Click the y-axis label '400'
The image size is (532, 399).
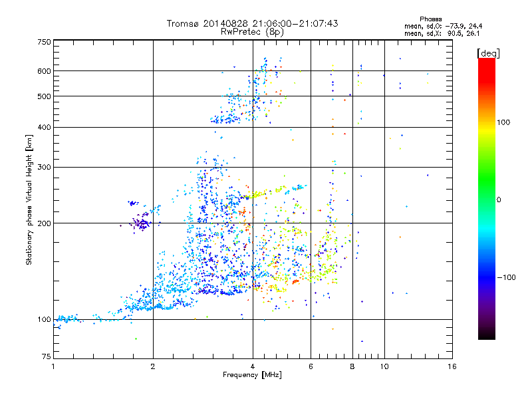[44, 127]
